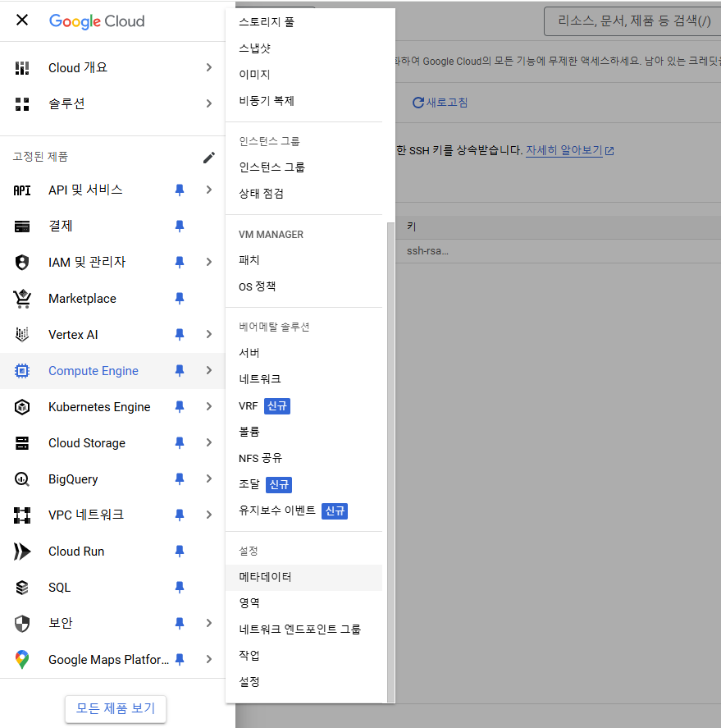Viewport: 721px width, 728px height.
Task: Click the VPC 네트워크 icon
Action: [22, 515]
